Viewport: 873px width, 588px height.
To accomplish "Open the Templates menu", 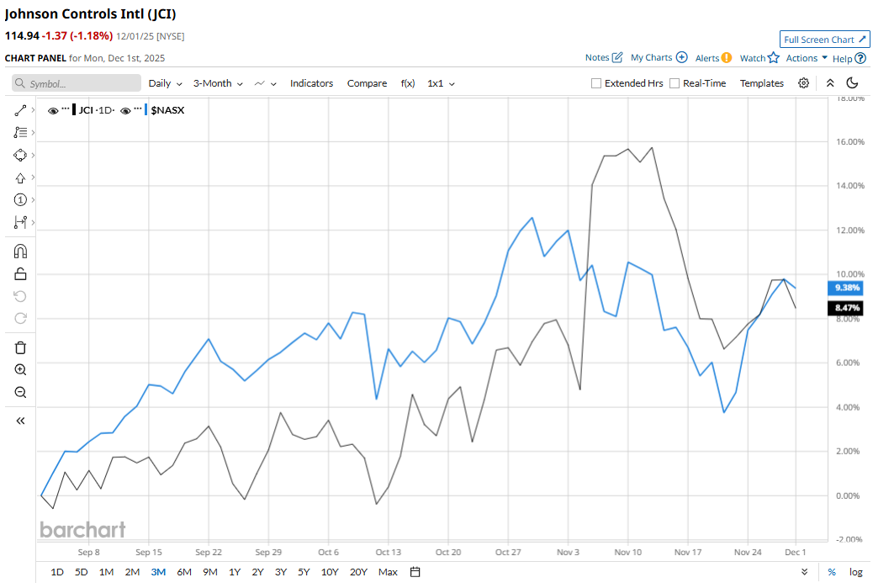I will pos(762,83).
